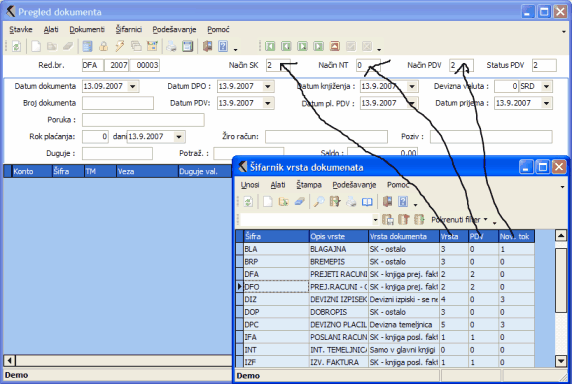Click the scroll down arrow in Šifarnik list
Image resolution: width=572 pixels, height=384 pixels.
[x=561, y=361]
